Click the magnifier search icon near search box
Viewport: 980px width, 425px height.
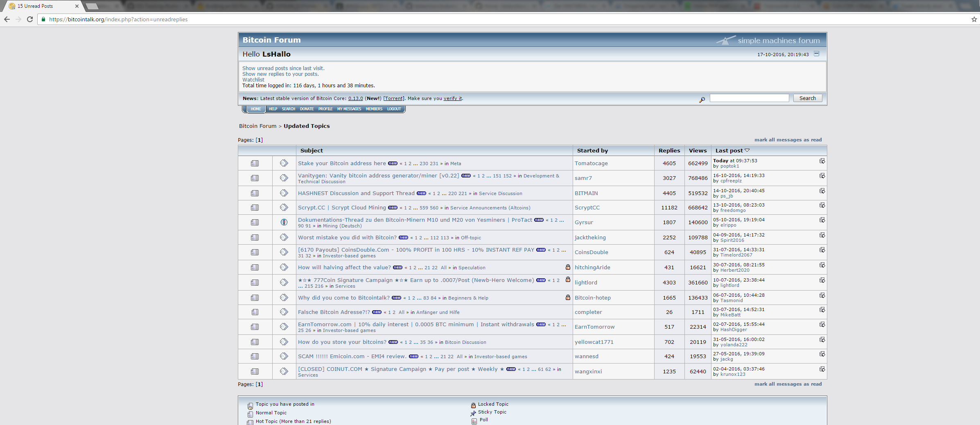[x=702, y=100]
